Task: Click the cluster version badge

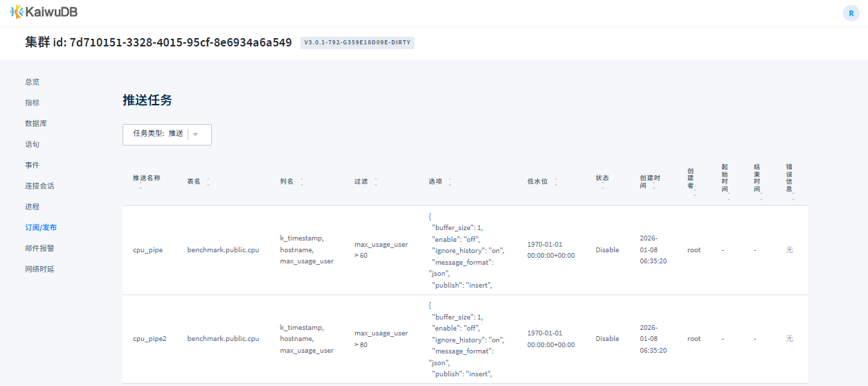Action: click(x=357, y=42)
